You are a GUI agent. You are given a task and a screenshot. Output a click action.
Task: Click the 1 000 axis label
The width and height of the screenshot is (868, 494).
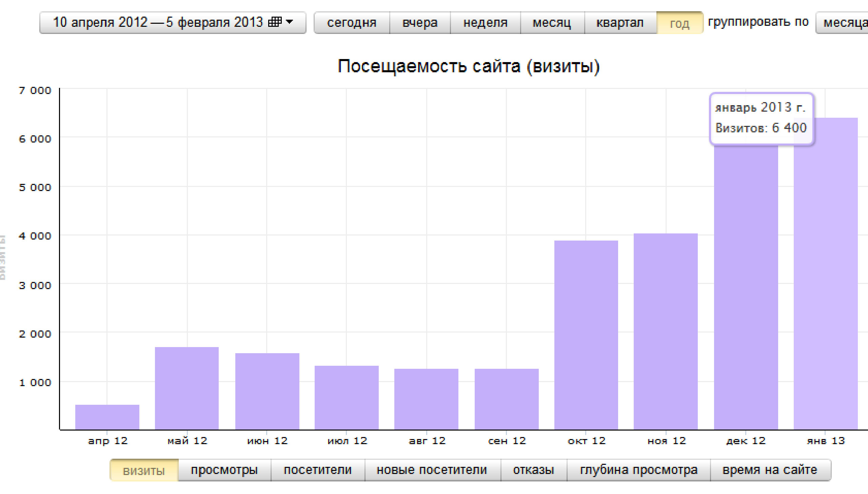click(35, 383)
